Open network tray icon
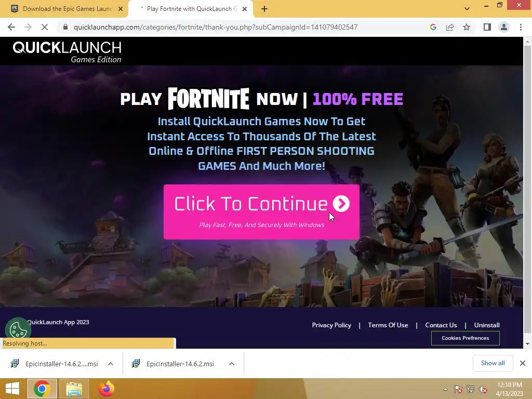The height and width of the screenshot is (399, 532). click(471, 389)
